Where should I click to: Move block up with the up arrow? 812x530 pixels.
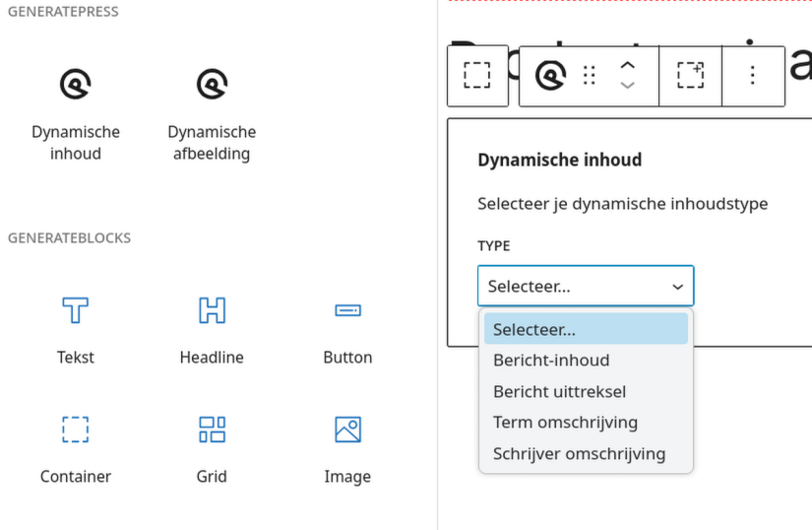pyautogui.click(x=627, y=65)
